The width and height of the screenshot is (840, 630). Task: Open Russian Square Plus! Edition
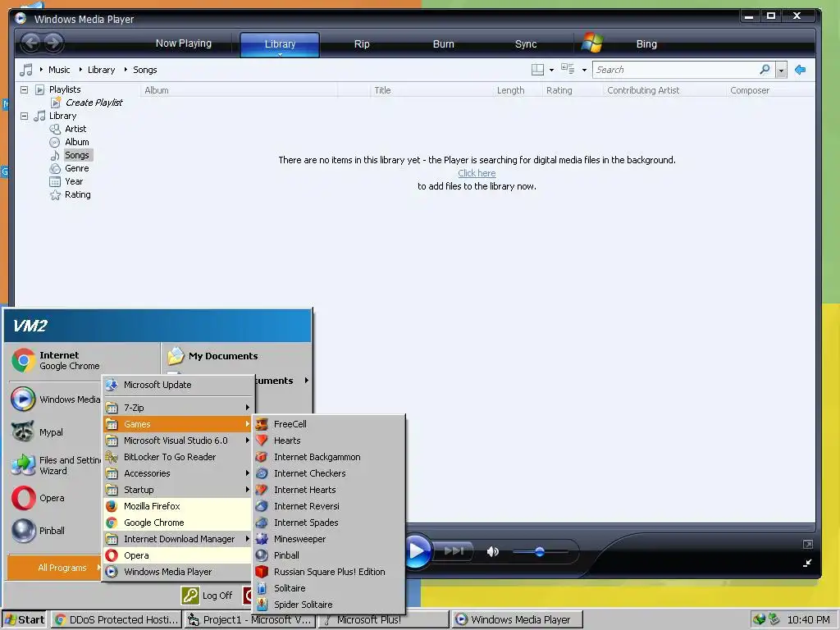click(328, 572)
